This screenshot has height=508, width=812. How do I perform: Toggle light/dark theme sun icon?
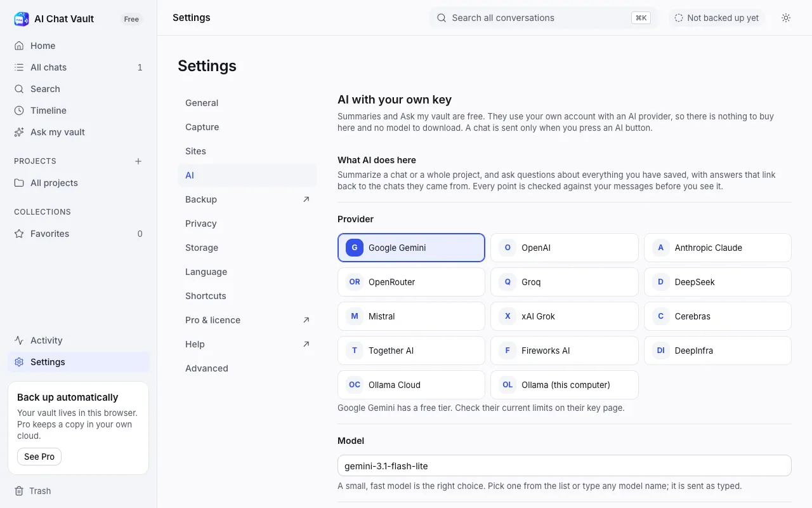786,18
